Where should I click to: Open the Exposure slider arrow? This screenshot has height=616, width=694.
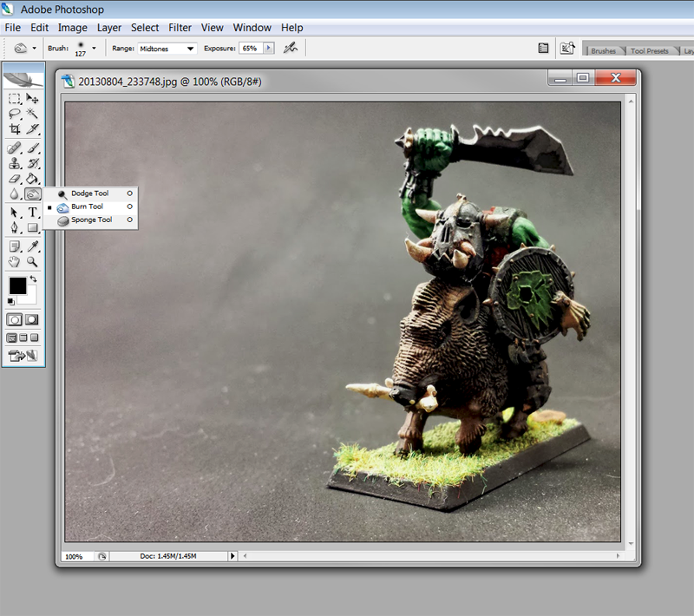click(268, 49)
